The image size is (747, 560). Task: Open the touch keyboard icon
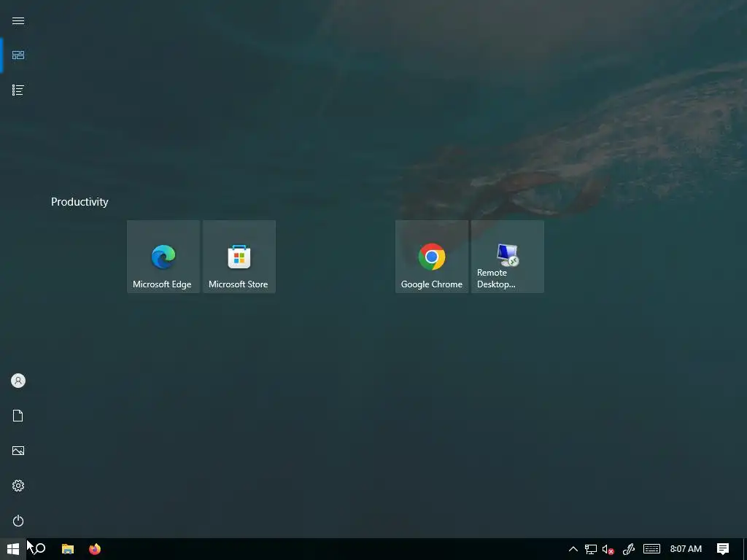coord(651,549)
